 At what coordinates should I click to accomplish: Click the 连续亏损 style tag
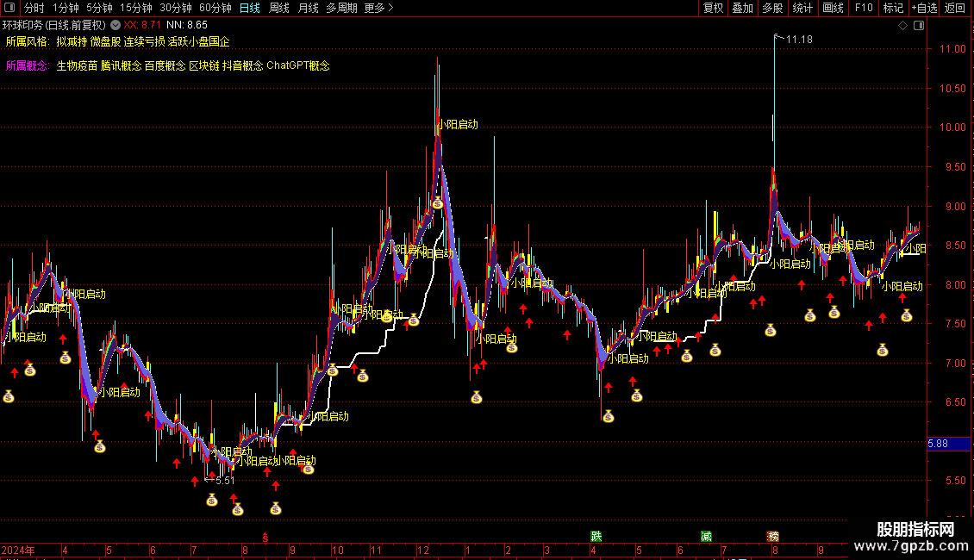[x=144, y=41]
